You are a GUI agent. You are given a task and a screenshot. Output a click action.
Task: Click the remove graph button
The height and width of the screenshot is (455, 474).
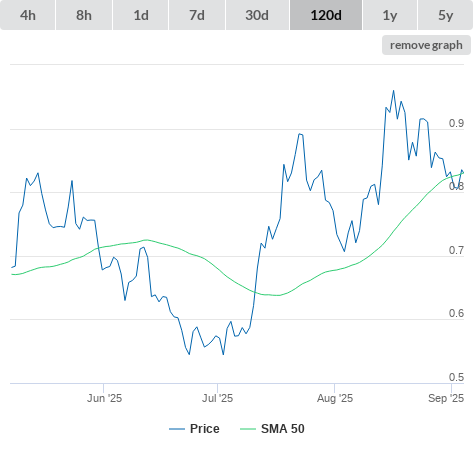tap(426, 45)
